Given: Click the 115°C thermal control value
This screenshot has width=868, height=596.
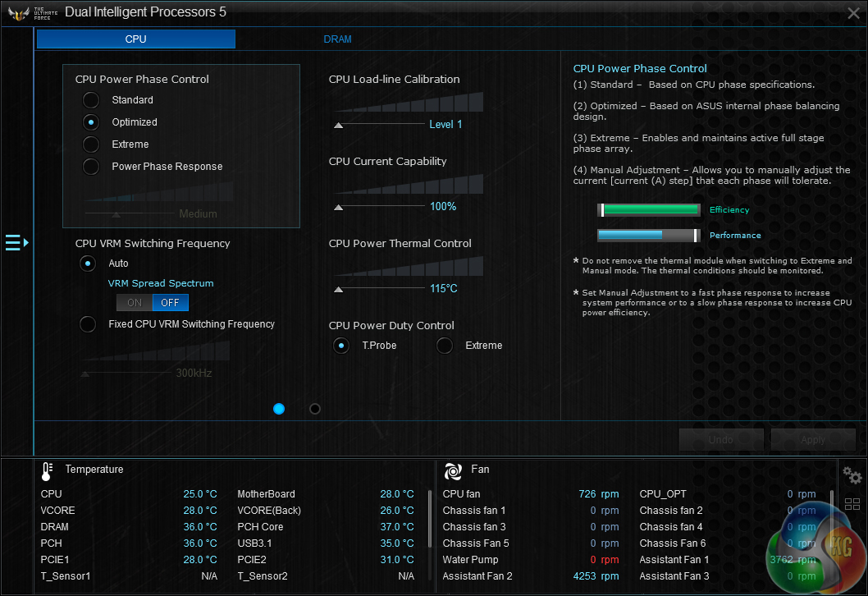Looking at the screenshot, I should point(443,288).
